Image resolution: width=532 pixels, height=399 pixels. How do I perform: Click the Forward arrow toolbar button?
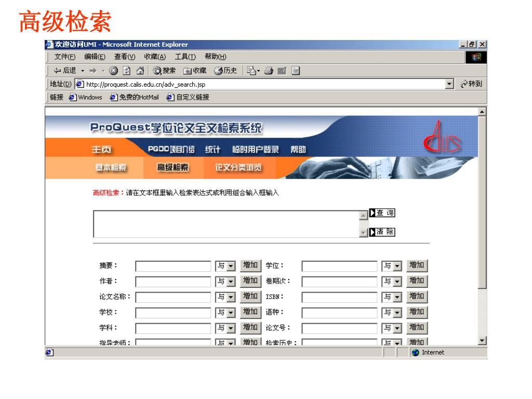(93, 71)
